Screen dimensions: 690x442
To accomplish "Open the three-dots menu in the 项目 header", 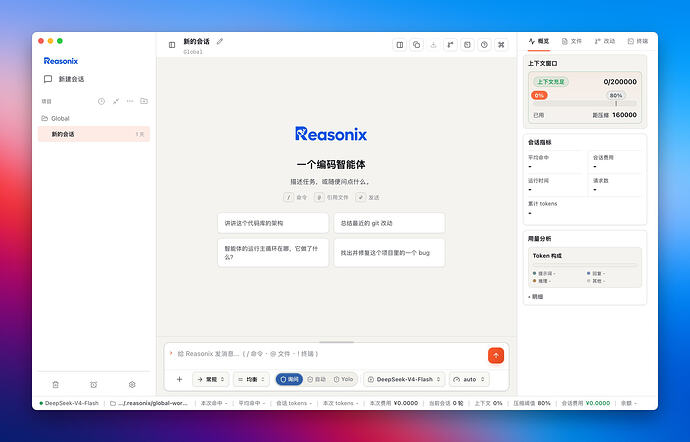I will [x=130, y=101].
